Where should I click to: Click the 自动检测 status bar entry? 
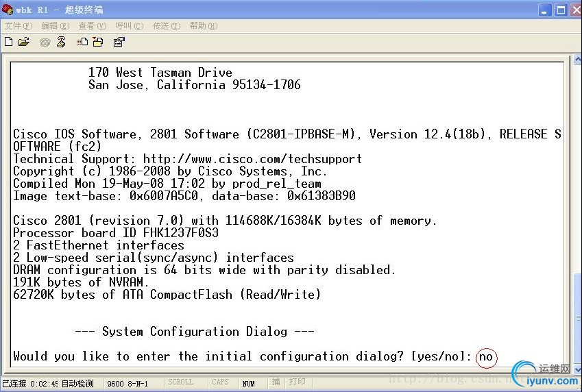[77, 384]
